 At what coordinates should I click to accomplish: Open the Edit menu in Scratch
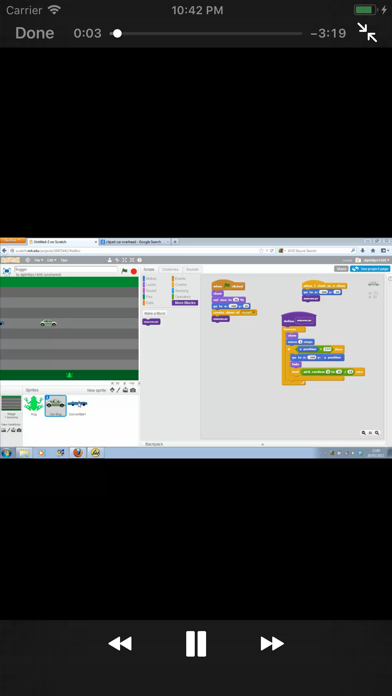[x=51, y=260]
